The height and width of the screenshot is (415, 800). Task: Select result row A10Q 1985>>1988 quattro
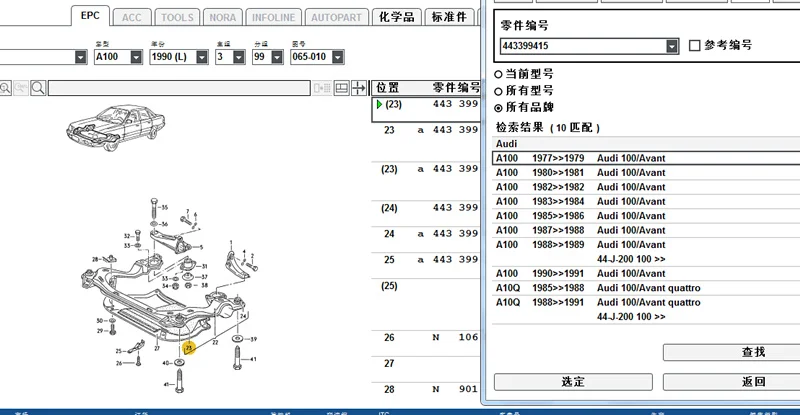point(646,288)
